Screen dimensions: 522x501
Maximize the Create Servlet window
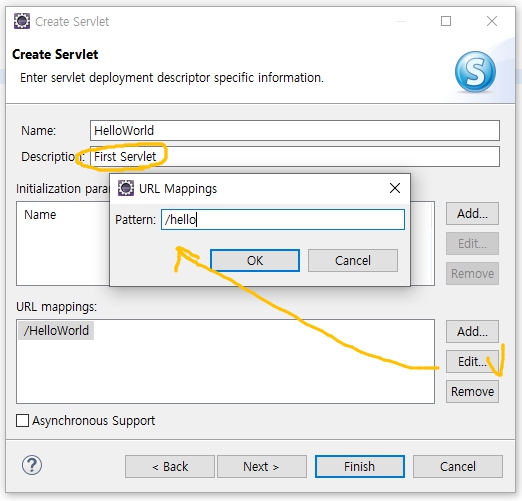pyautogui.click(x=446, y=21)
